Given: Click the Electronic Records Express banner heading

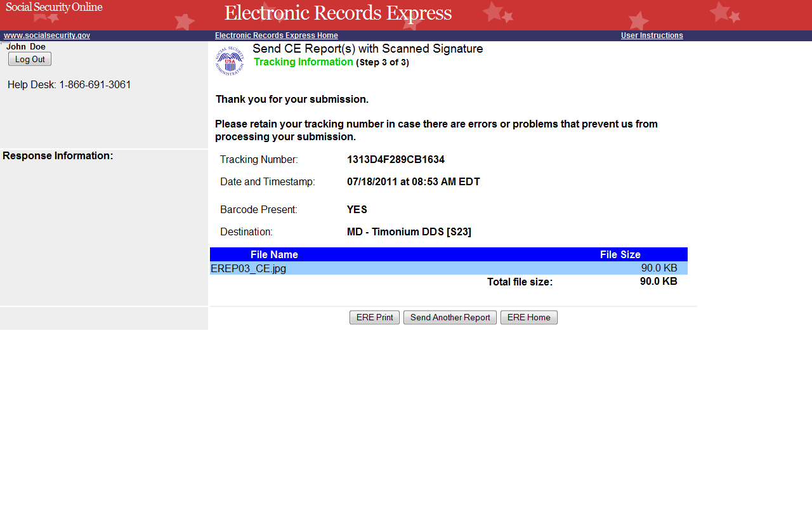Looking at the screenshot, I should [x=338, y=13].
